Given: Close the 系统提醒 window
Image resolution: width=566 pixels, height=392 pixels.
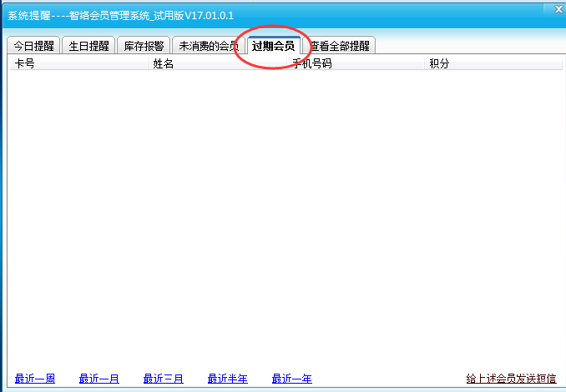Looking at the screenshot, I should tap(558, 9).
